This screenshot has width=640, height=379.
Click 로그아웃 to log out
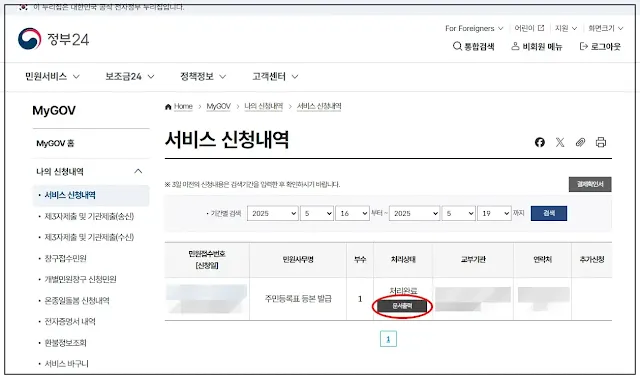600,47
